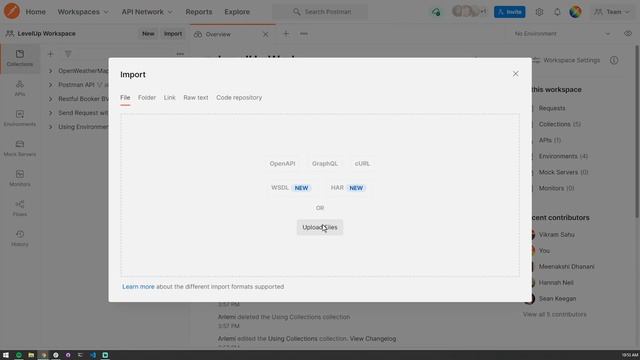This screenshot has width=640, height=360.
Task: Select the File tab in Import
Action: [125, 98]
